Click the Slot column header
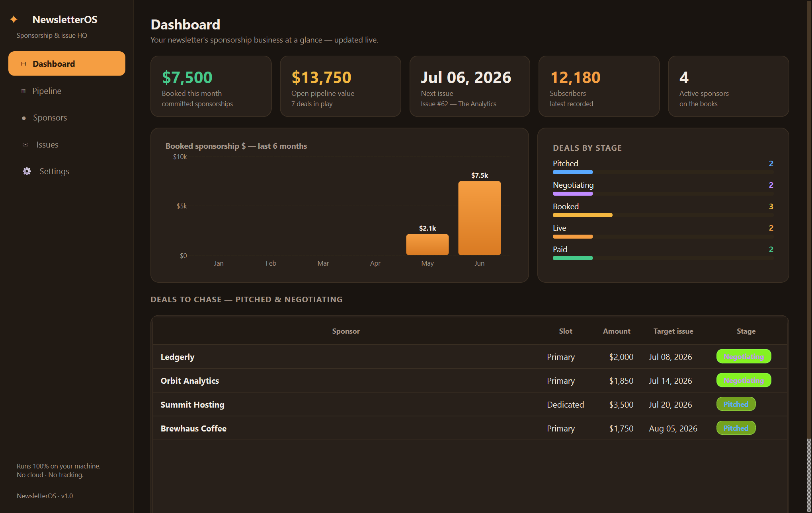The width and height of the screenshot is (812, 513). 565,331
